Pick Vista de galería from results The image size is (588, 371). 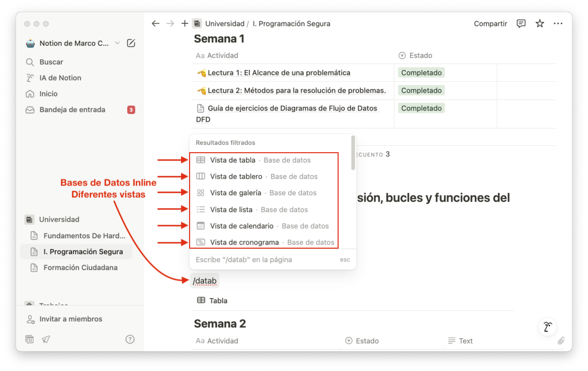(236, 193)
